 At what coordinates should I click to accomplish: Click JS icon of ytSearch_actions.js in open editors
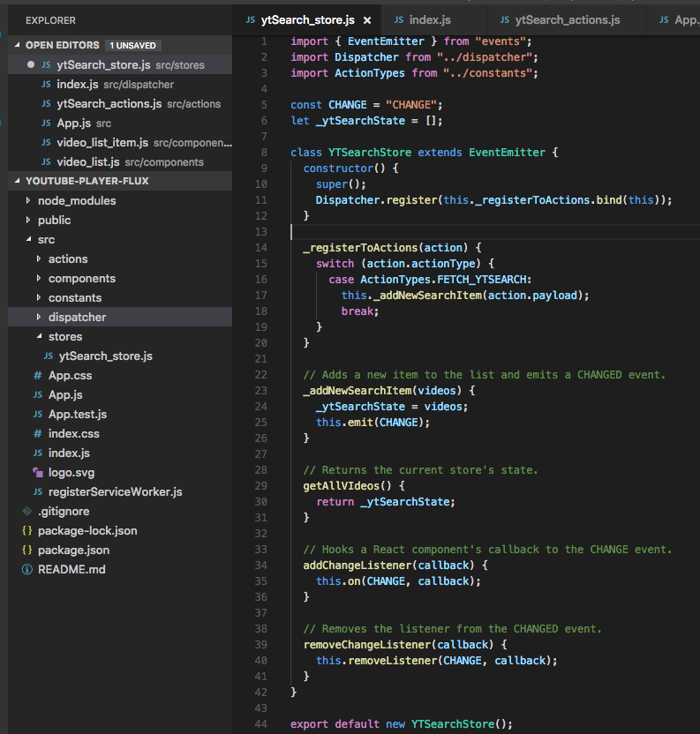tap(46, 103)
